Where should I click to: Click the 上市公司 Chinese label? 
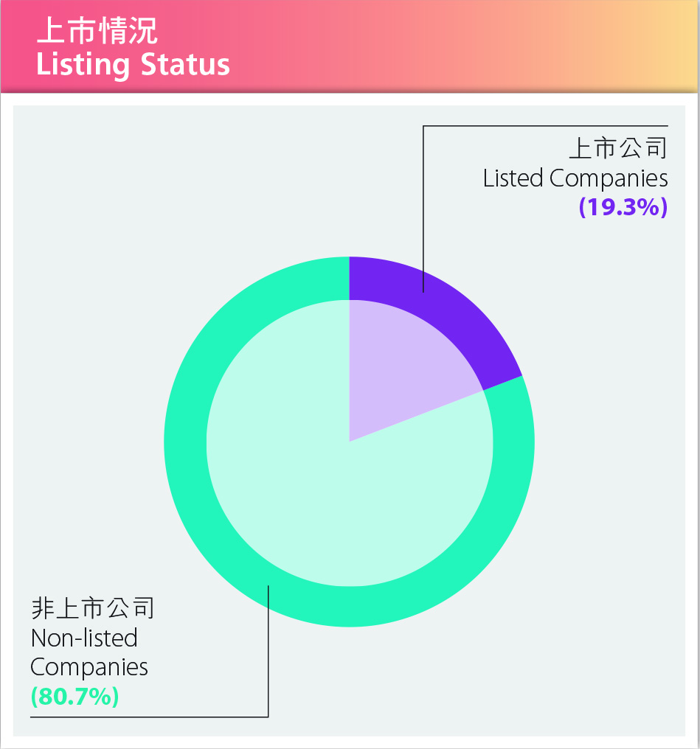click(x=618, y=147)
